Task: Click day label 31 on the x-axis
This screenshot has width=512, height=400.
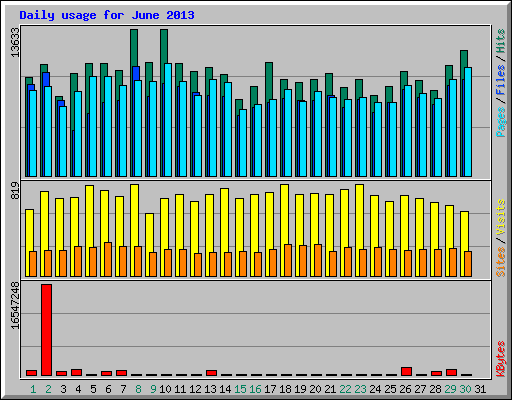Action: tap(480, 389)
